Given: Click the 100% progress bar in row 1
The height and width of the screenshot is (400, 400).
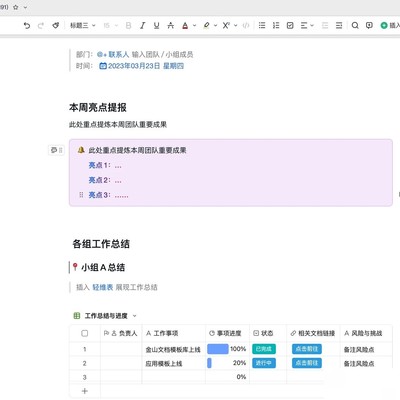Looking at the screenshot, I should point(218,349).
